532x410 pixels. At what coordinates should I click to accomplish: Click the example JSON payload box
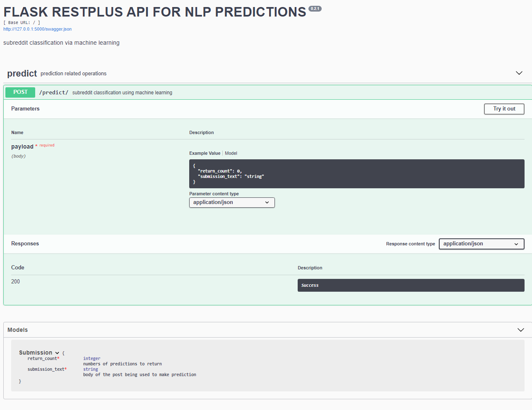click(x=357, y=174)
